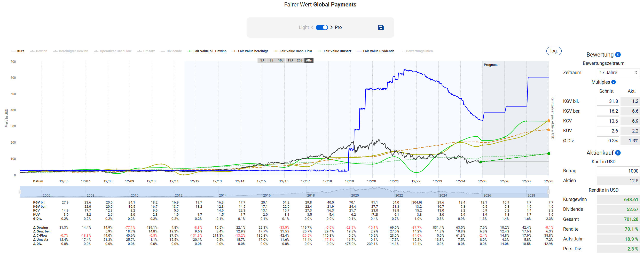Open the Multiples info icon

coord(614,82)
